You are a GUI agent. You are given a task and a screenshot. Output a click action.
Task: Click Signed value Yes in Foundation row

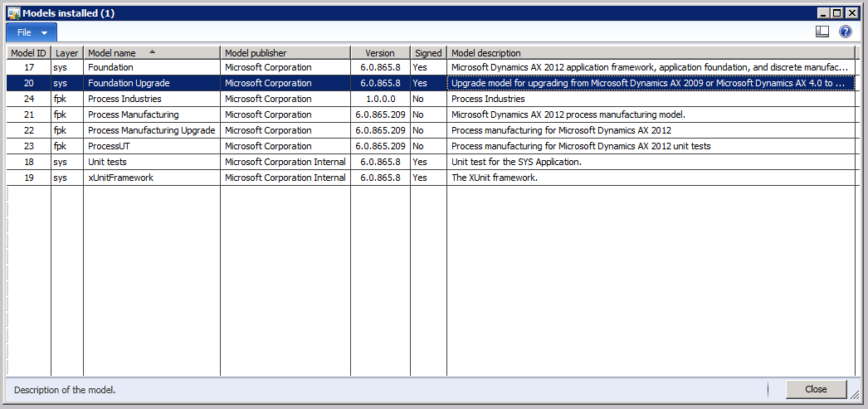click(428, 67)
